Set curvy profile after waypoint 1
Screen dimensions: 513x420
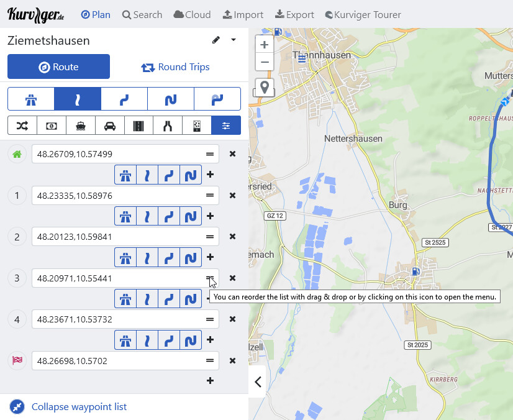169,216
